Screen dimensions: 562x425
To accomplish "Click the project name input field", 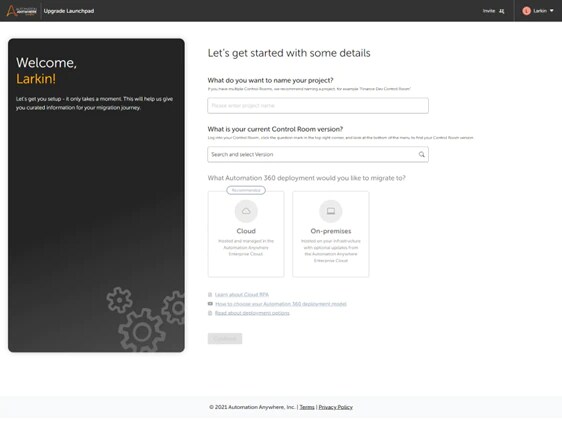I will [x=318, y=106].
